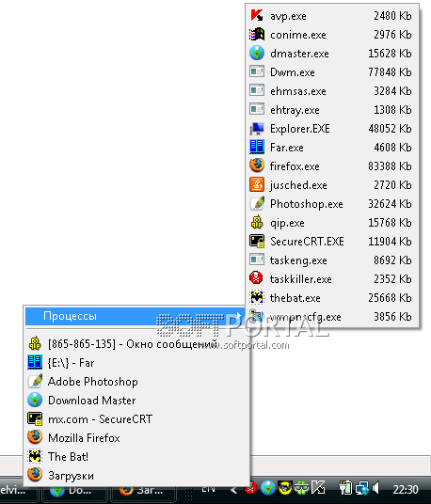
Task: Click The Bat! tray icon
Action: coord(284,489)
